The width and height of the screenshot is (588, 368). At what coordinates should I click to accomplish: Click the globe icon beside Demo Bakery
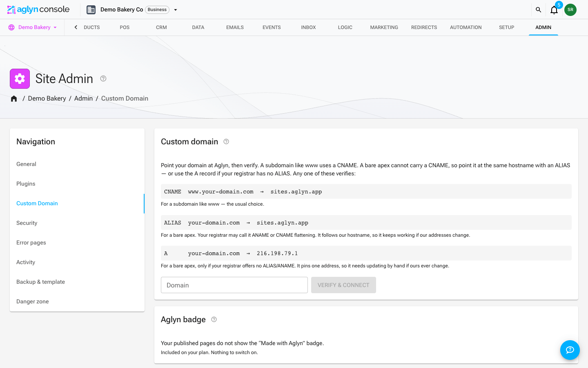click(x=11, y=27)
